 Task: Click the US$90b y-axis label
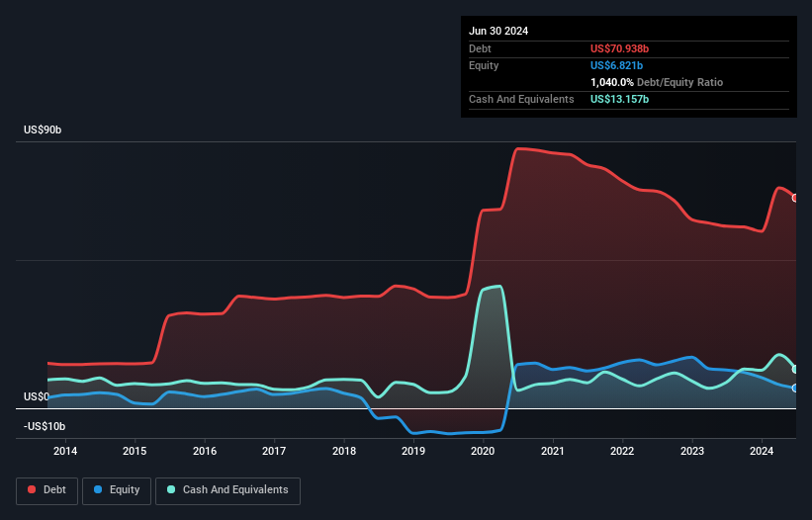click(x=43, y=130)
